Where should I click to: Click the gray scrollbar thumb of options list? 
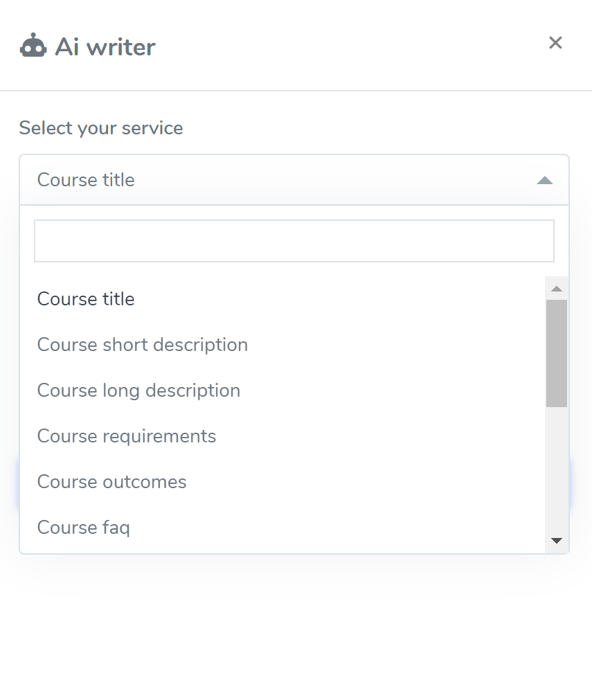point(557,353)
